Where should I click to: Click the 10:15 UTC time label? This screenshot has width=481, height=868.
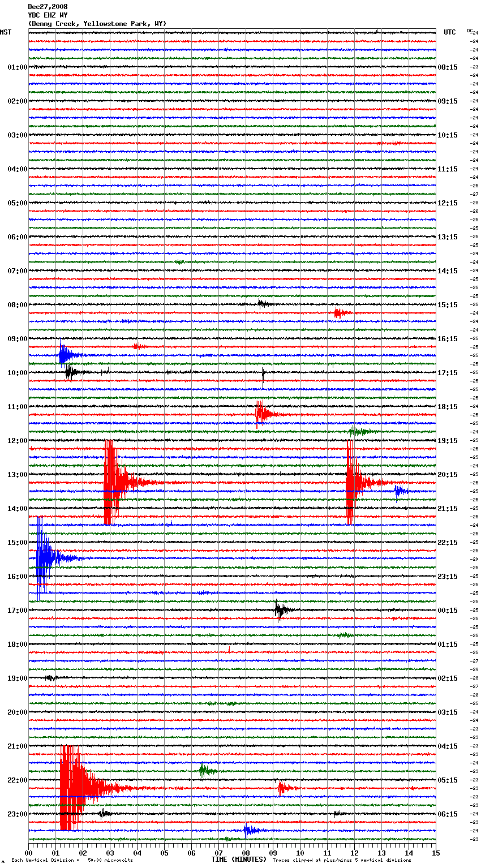click(x=448, y=135)
